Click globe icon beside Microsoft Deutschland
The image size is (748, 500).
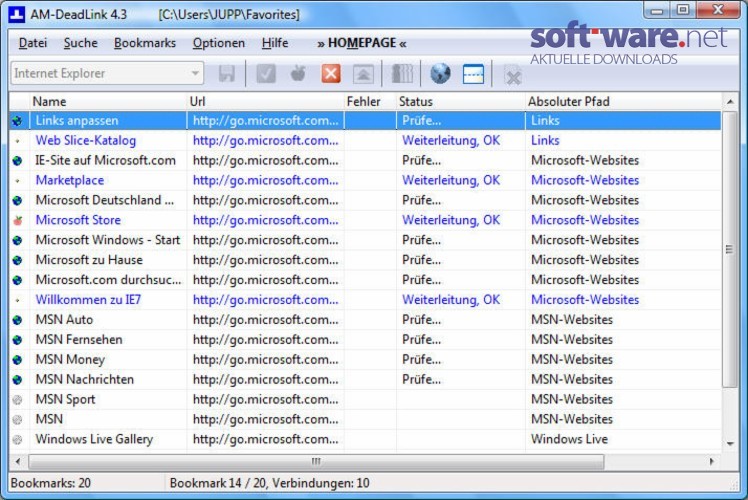point(18,200)
